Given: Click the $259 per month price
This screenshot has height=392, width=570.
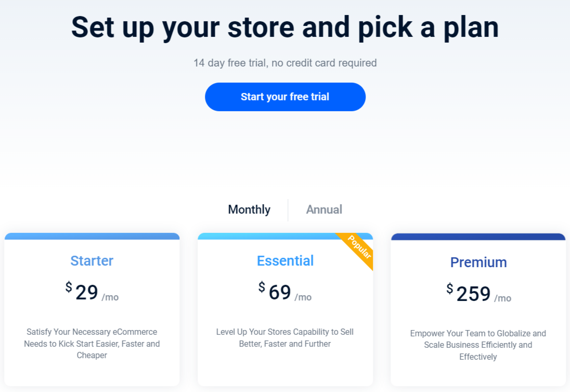Looking at the screenshot, I should 478,294.
